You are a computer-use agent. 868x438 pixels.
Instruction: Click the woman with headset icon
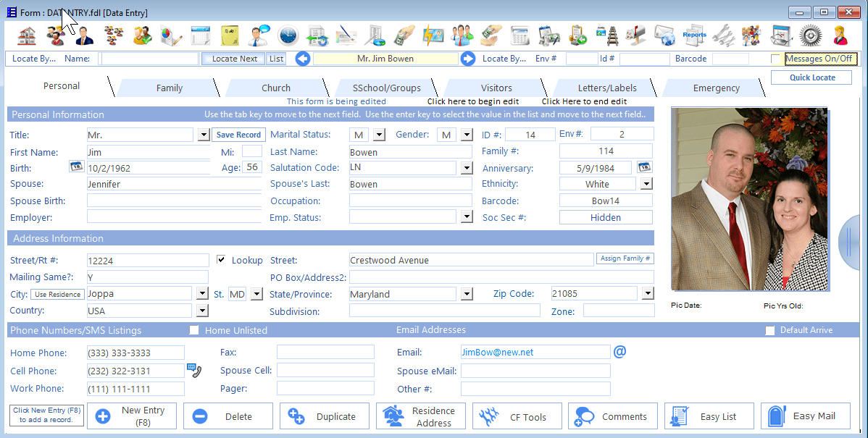tap(840, 36)
